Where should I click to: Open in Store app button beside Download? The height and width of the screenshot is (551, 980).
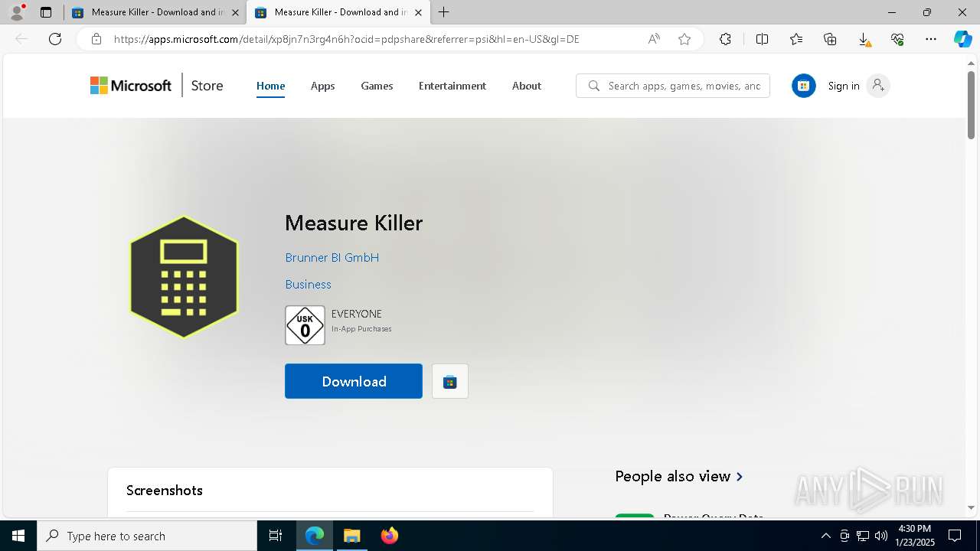click(450, 381)
